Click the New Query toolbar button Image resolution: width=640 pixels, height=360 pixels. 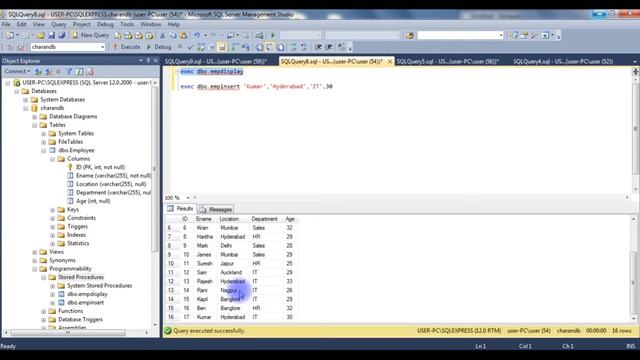[x=90, y=36]
